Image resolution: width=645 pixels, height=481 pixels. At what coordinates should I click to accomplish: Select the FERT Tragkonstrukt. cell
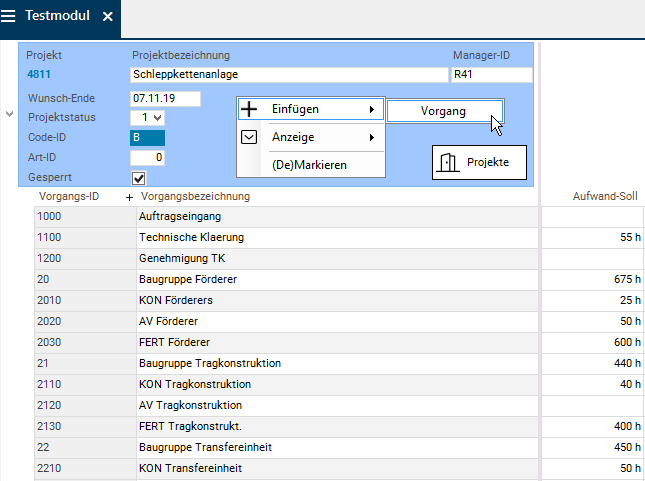coord(337,426)
